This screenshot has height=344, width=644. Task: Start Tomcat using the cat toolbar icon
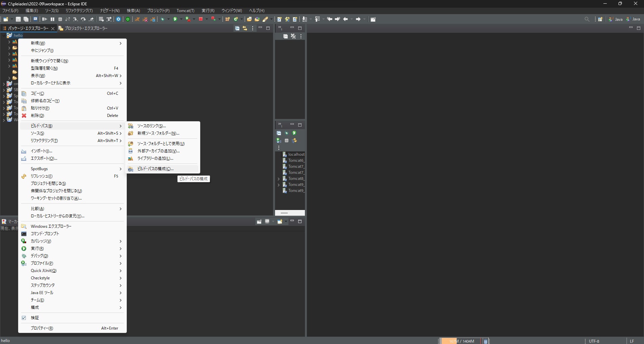click(138, 19)
